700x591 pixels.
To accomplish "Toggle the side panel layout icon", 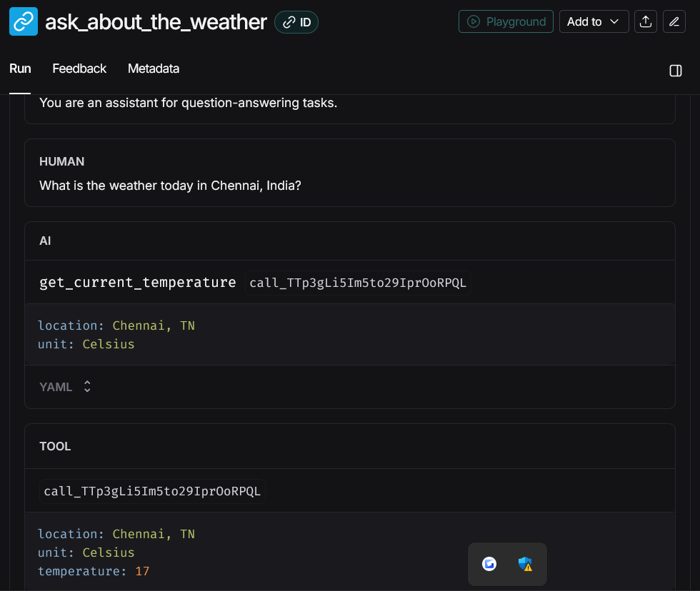I will (x=676, y=71).
